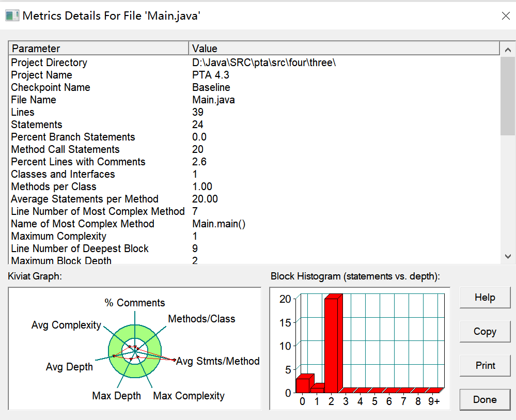Image resolution: width=516 pixels, height=420 pixels.
Task: Select the Project Directory row
Action: 254,63
